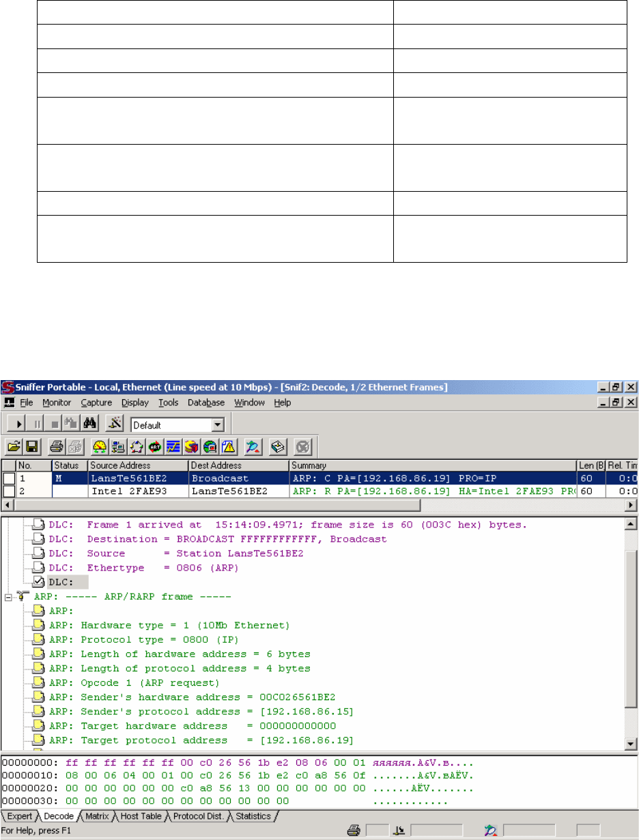Viewport: 639px width, 840px height.
Task: Open the Protocol Distribution toolbar icon
Action: pyautogui.click(x=192, y=447)
